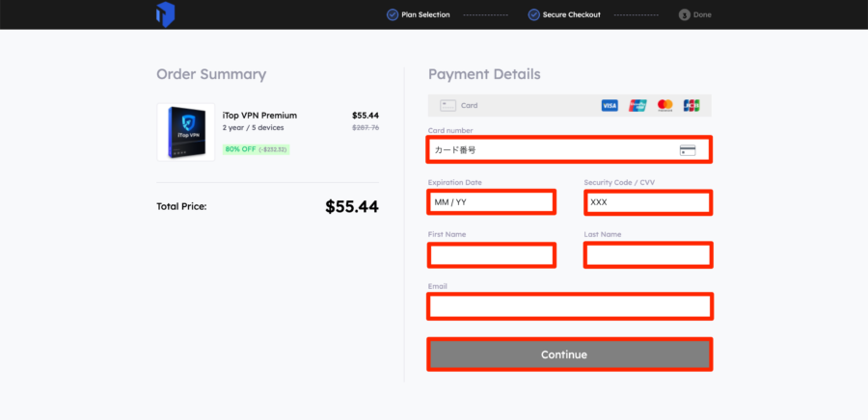
Task: Click the Visa card logo
Action: click(610, 106)
